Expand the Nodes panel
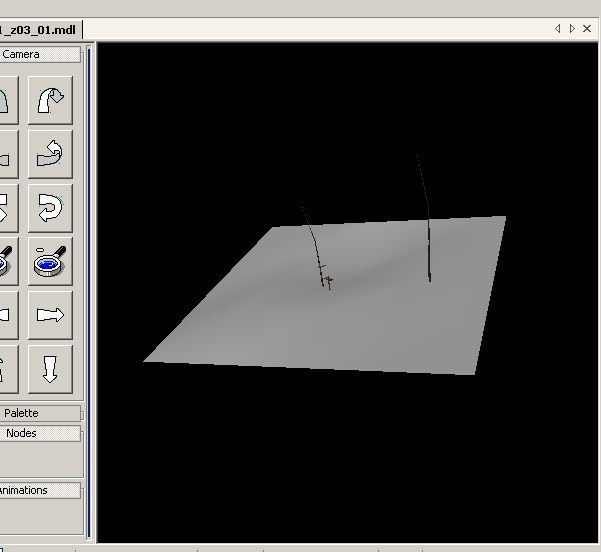 point(38,433)
